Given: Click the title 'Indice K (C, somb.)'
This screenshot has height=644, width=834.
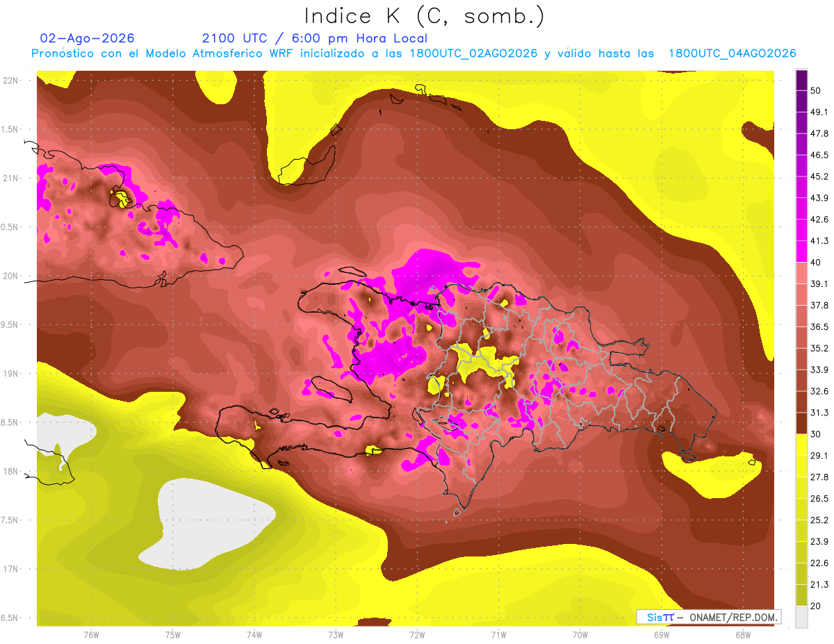Looking at the screenshot, I should pos(425,16).
